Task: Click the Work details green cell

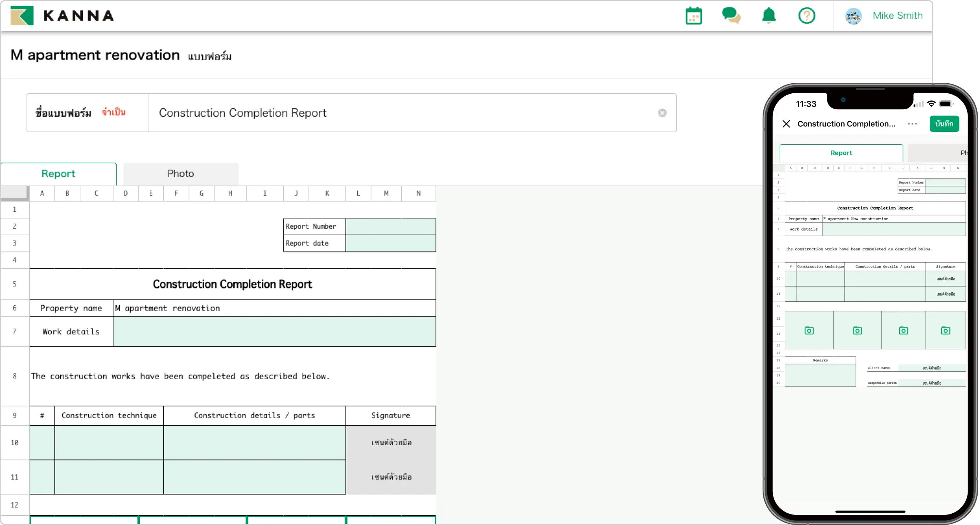Action: tap(274, 331)
